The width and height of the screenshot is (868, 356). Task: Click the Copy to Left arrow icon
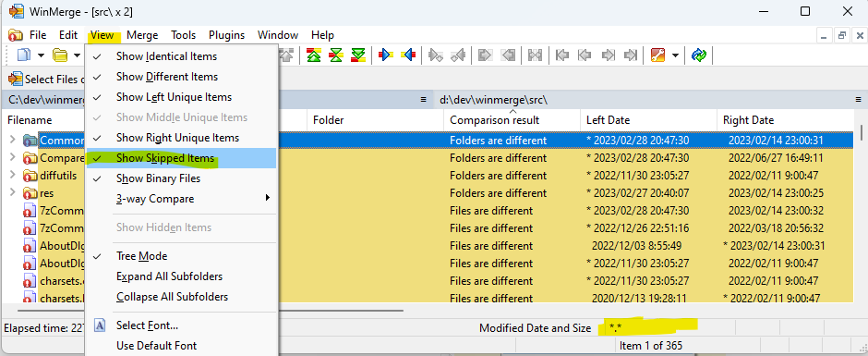[408, 55]
